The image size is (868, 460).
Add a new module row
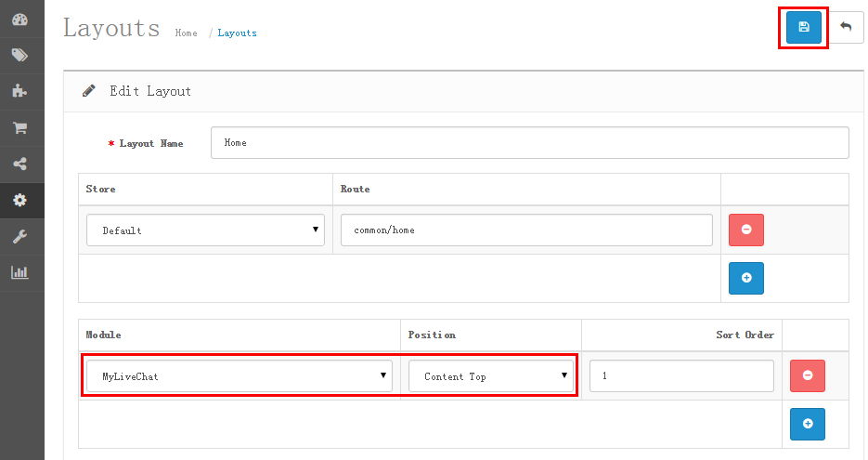coord(807,424)
